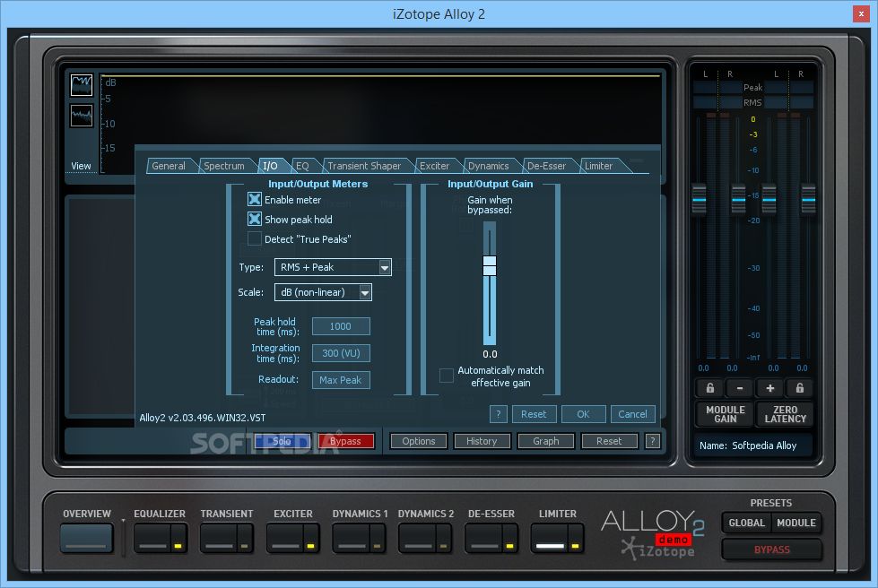This screenshot has height=588, width=878.
Task: Click the red Bypass button beside Solo
Action: 345,441
